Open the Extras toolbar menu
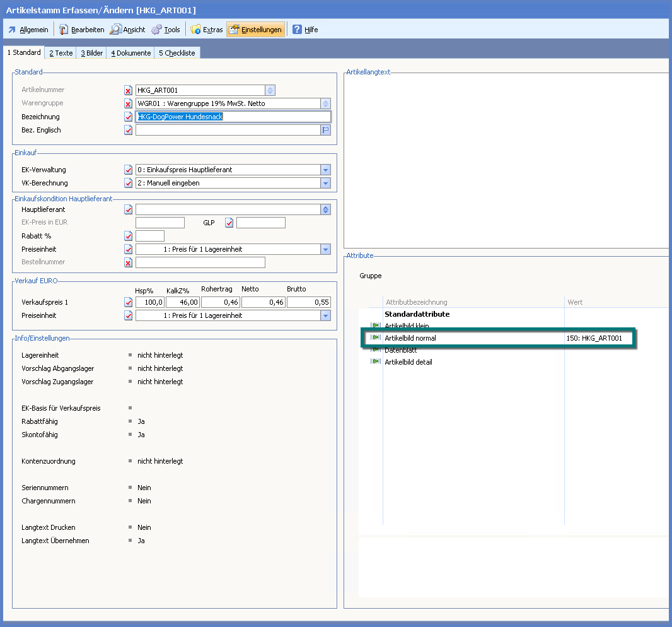Viewport: 672px width, 627px height. point(207,30)
